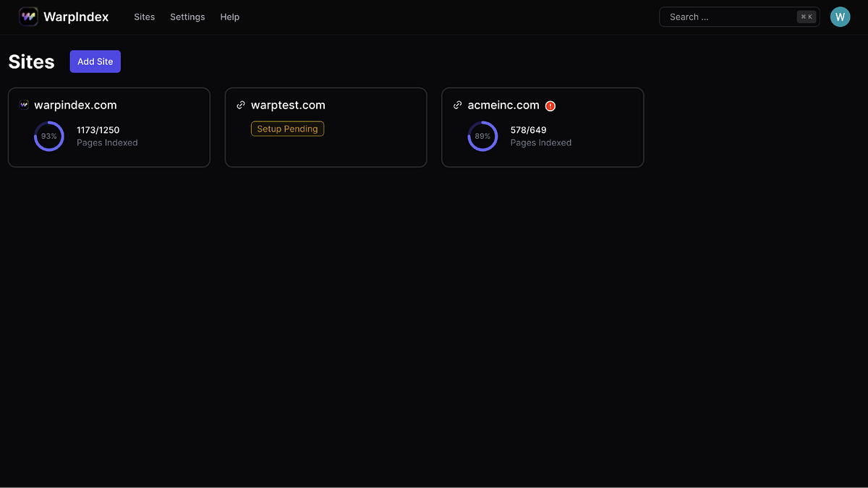Open the error alert badge on acmeinc.com
The height and width of the screenshot is (488, 868).
coord(550,105)
